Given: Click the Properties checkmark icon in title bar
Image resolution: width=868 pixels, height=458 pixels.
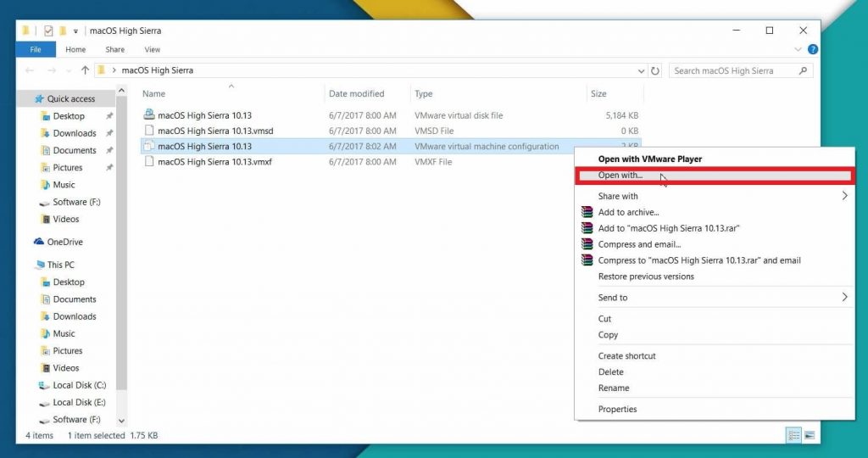Looking at the screenshot, I should [x=48, y=31].
